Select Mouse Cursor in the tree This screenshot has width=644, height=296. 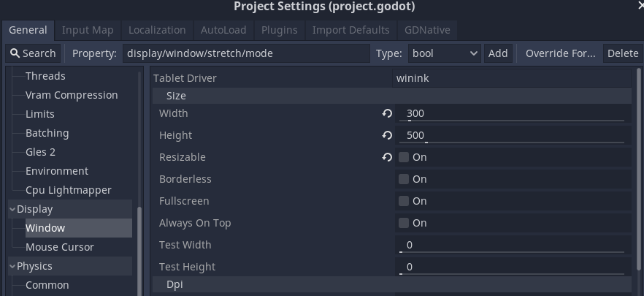click(60, 247)
